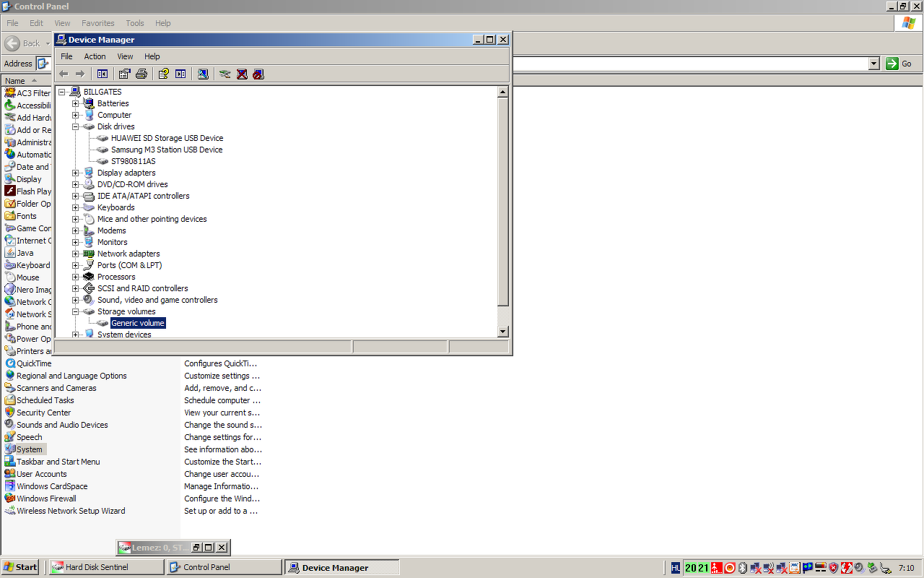Click the Device Manager taskbar button
This screenshot has width=924, height=578.
click(343, 567)
